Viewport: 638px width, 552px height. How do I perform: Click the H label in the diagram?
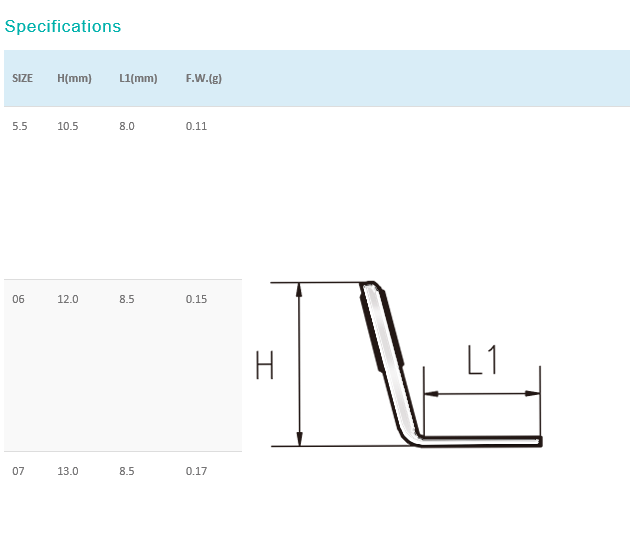click(265, 365)
